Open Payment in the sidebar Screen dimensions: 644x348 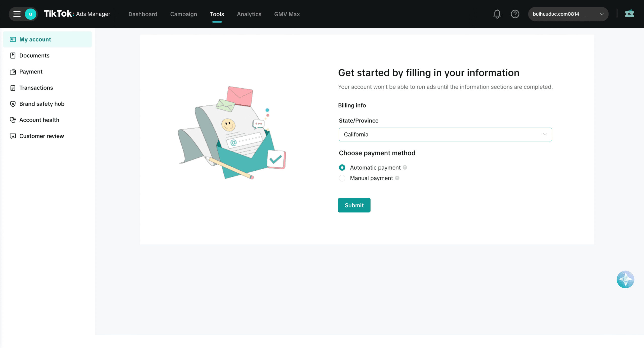[31, 72]
